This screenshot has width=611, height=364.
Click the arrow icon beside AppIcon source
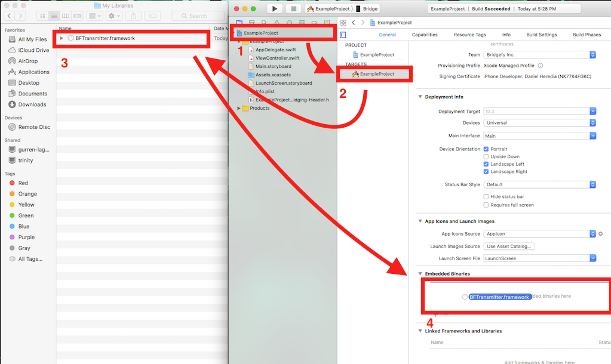pyautogui.click(x=600, y=233)
